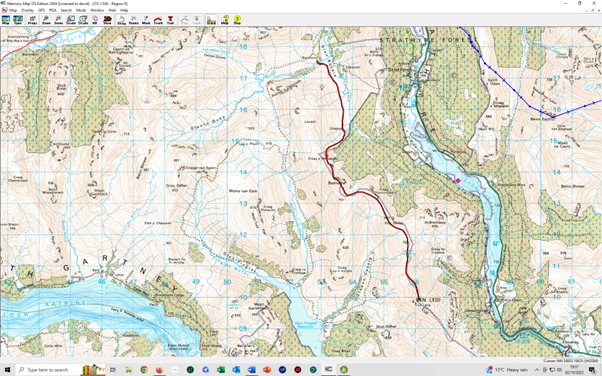Activate the Track drawing tool

pos(158,20)
